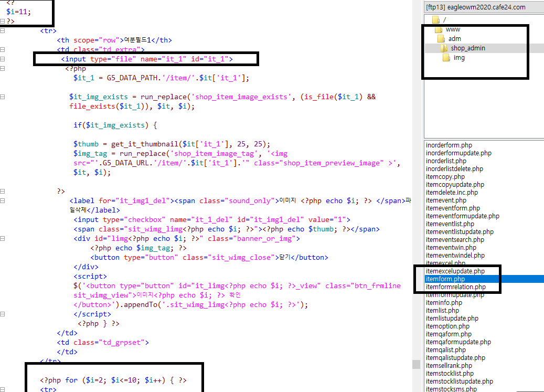Toggle the fold marker beside the closing script tag line
This screenshot has height=392, width=544.
pos(3,314)
